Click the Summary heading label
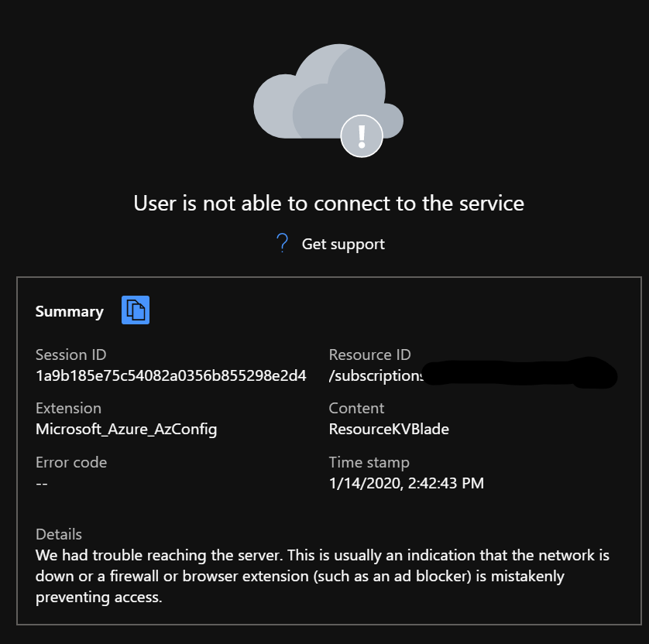 point(69,311)
